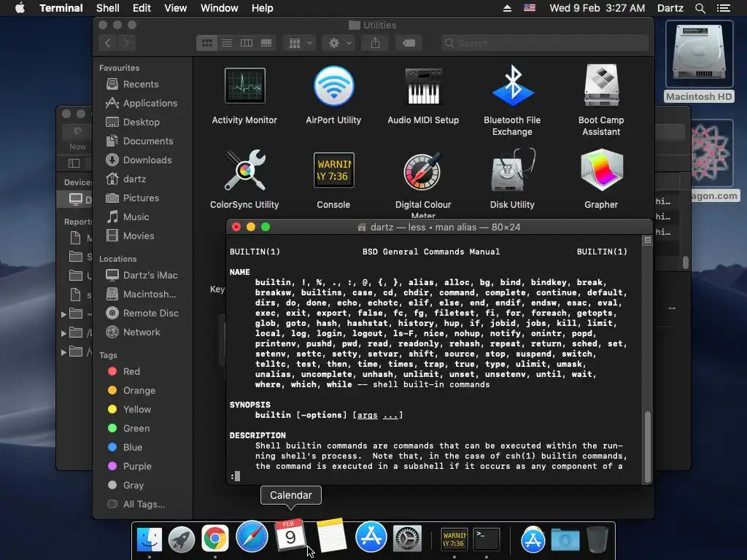Image resolution: width=747 pixels, height=560 pixels.
Task: Click the Edit Tags button in Finder toolbar
Action: click(409, 43)
